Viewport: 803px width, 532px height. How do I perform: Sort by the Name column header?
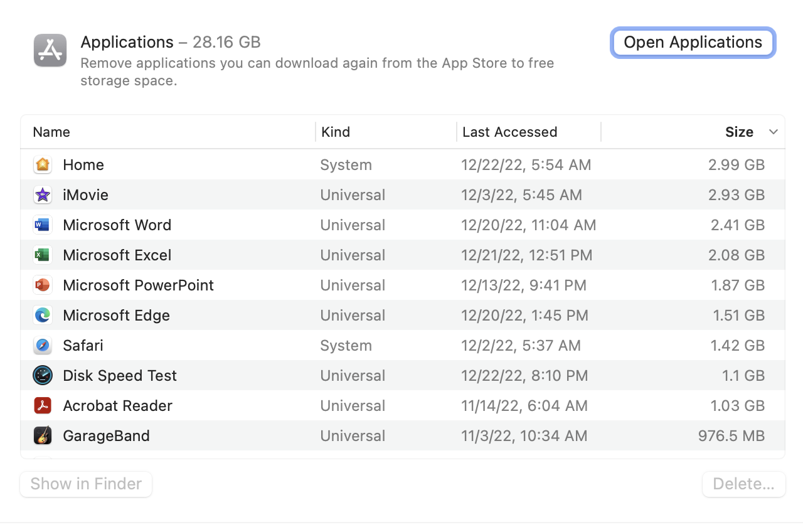(51, 132)
